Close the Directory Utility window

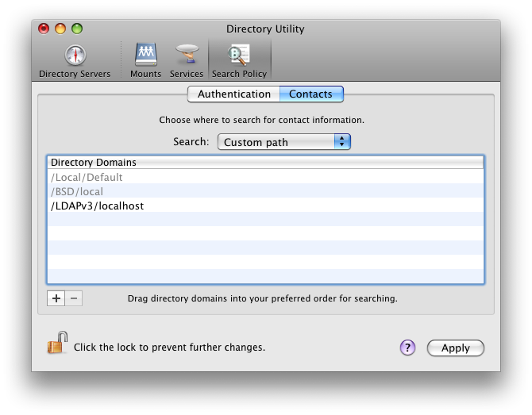44,29
